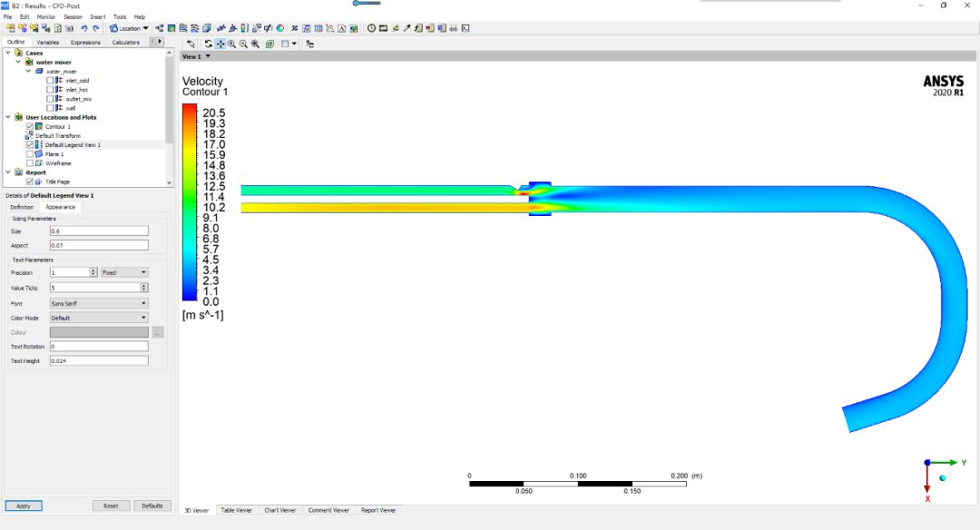
Task: Click the Reset button
Action: pyautogui.click(x=111, y=505)
